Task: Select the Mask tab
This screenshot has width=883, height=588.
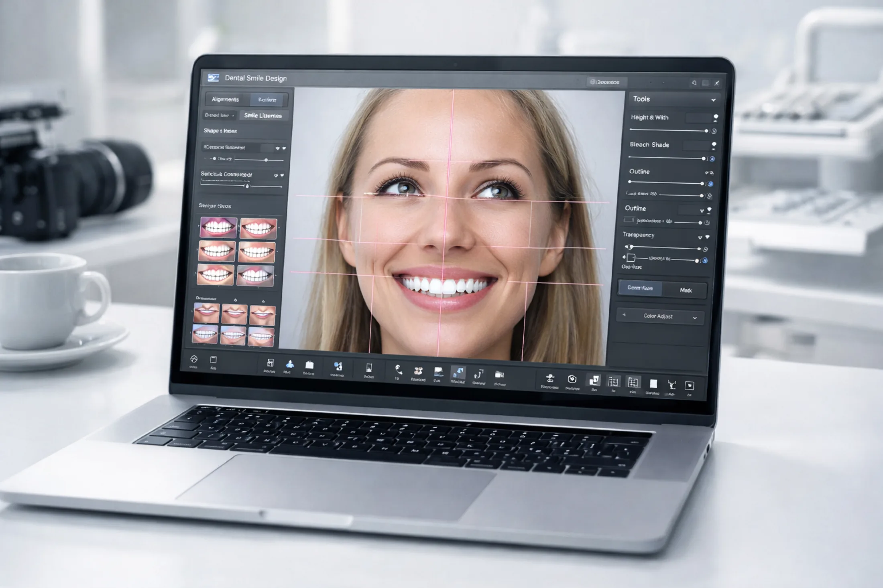Action: 685,290
